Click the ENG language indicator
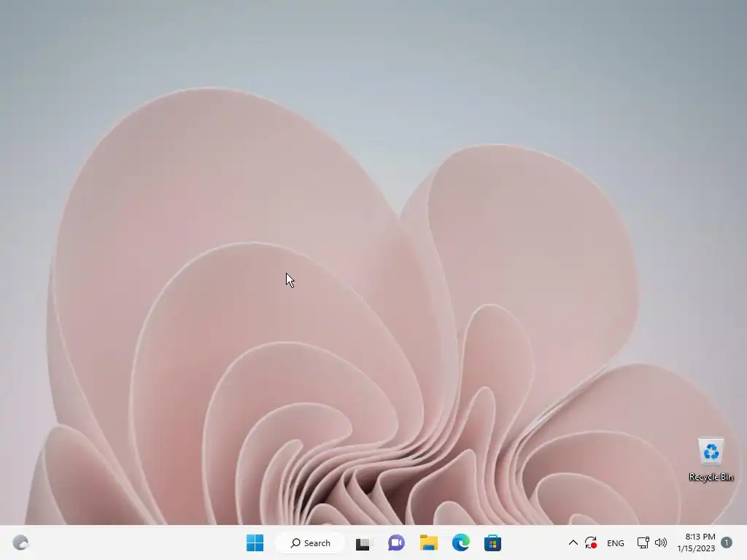The height and width of the screenshot is (560, 747). [616, 543]
